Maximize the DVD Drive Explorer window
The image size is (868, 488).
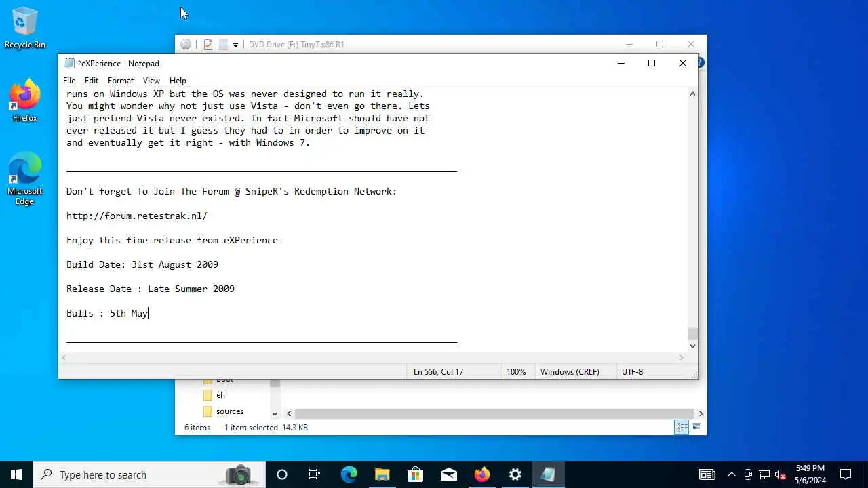660,44
